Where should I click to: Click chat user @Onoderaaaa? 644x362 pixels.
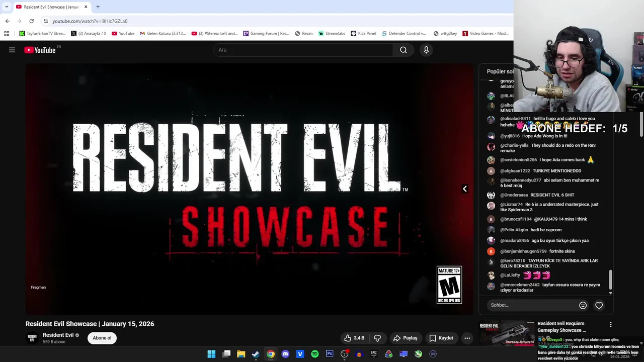pyautogui.click(x=514, y=195)
